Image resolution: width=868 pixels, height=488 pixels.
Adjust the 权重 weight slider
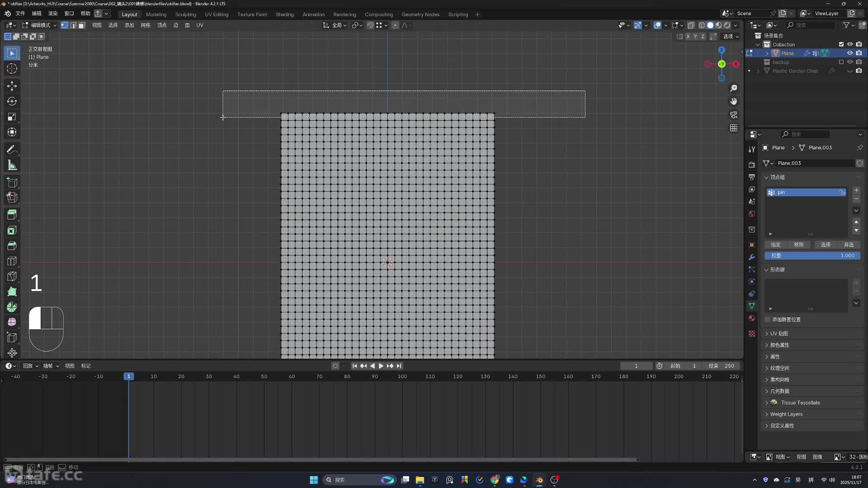[x=812, y=256]
